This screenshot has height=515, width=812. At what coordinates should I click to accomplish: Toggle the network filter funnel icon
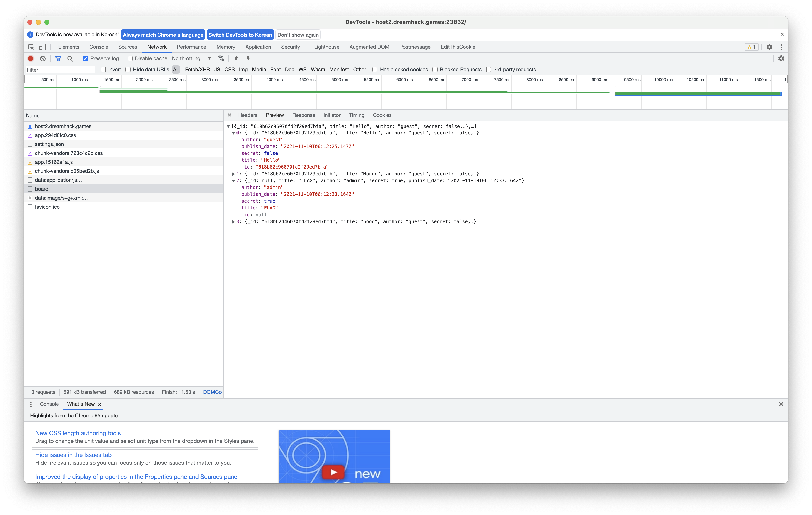click(58, 58)
